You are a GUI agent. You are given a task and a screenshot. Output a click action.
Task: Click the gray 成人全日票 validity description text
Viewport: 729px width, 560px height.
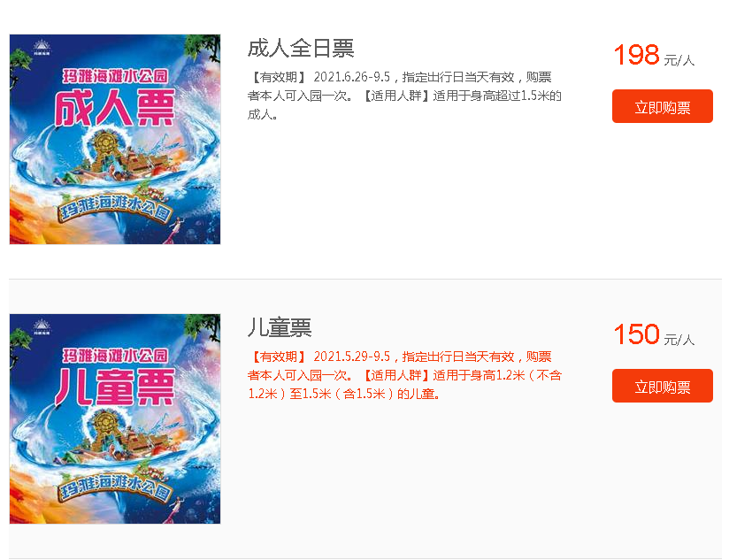click(x=404, y=96)
